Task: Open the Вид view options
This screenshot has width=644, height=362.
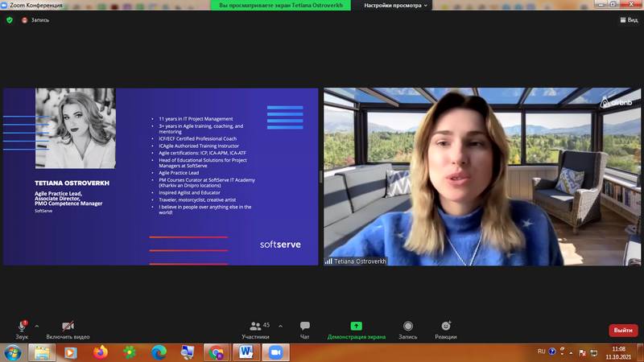Action: (x=629, y=19)
